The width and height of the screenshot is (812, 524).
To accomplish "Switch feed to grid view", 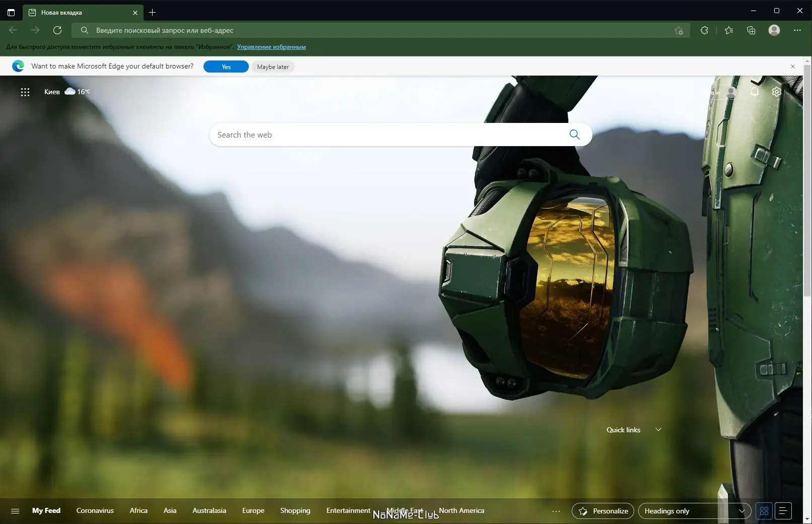I will click(764, 511).
